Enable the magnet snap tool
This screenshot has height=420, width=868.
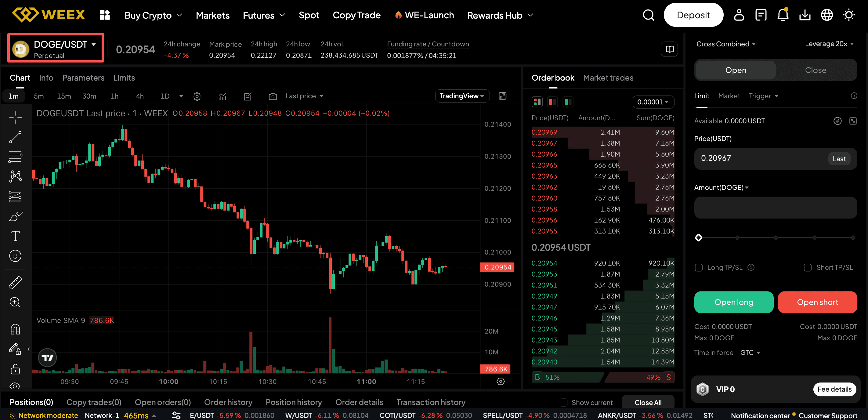15,329
